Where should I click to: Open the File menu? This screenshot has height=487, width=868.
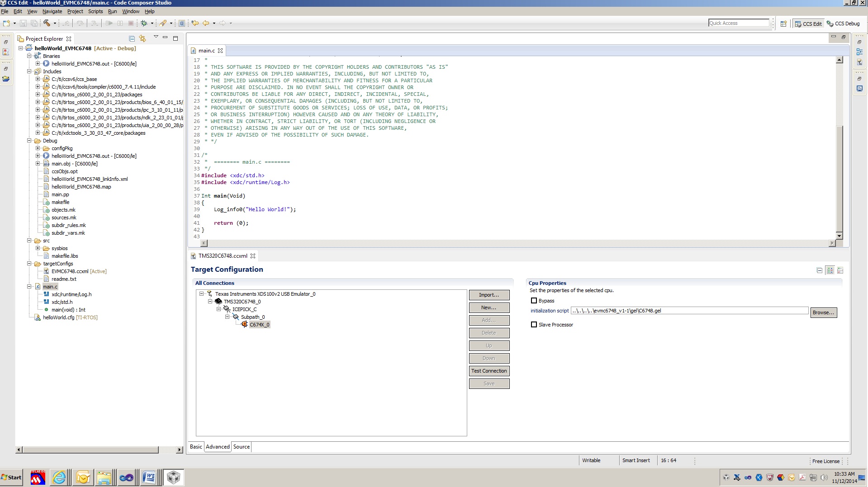click(x=5, y=11)
